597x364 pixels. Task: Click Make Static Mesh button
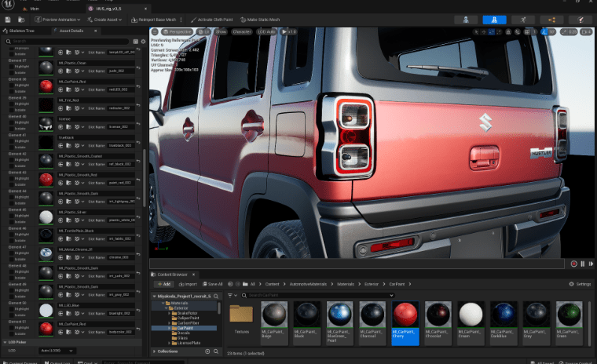click(260, 20)
